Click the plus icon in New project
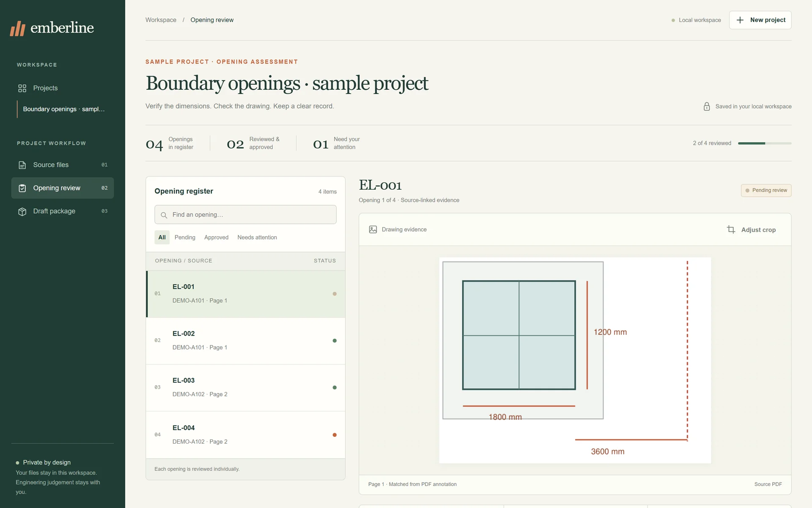This screenshot has width=812, height=508. (740, 20)
